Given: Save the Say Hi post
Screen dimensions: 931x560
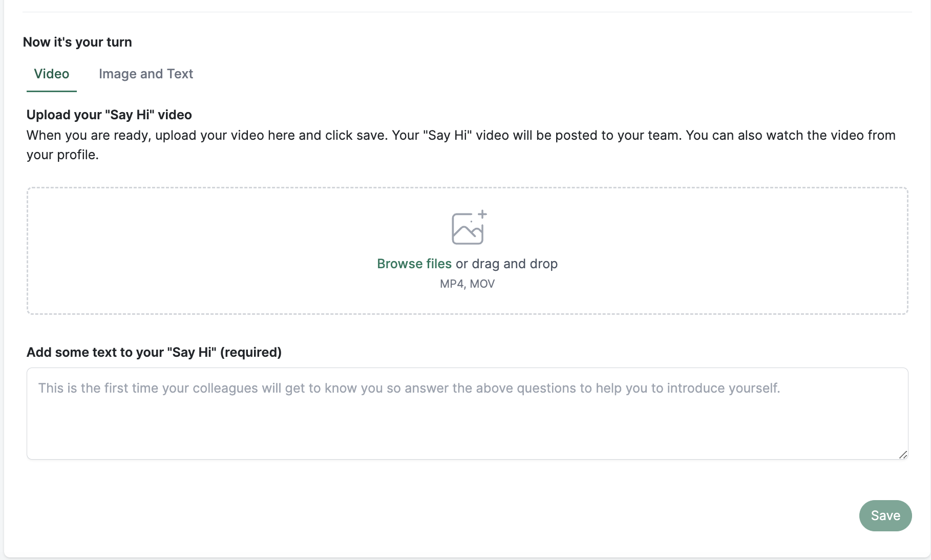Looking at the screenshot, I should pos(885,515).
